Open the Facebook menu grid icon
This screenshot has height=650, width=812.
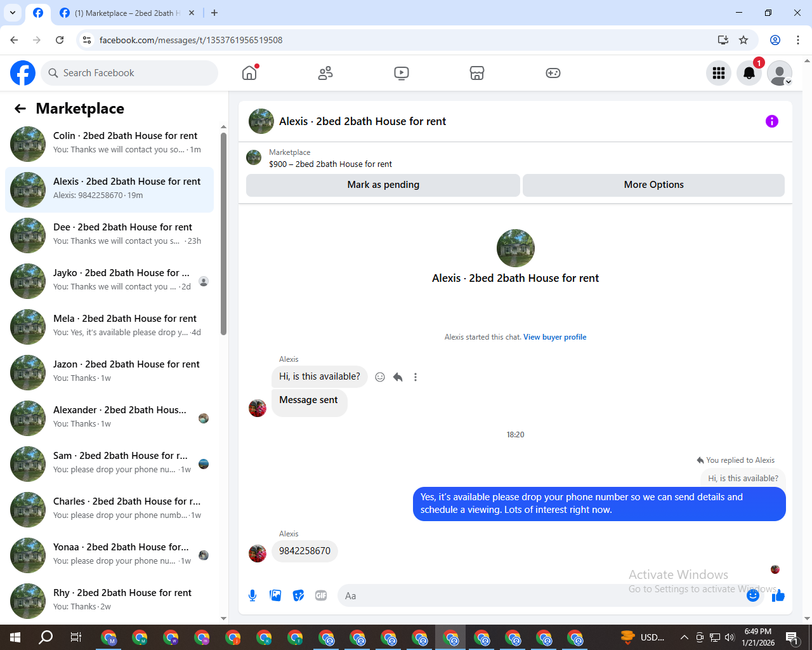pos(719,73)
